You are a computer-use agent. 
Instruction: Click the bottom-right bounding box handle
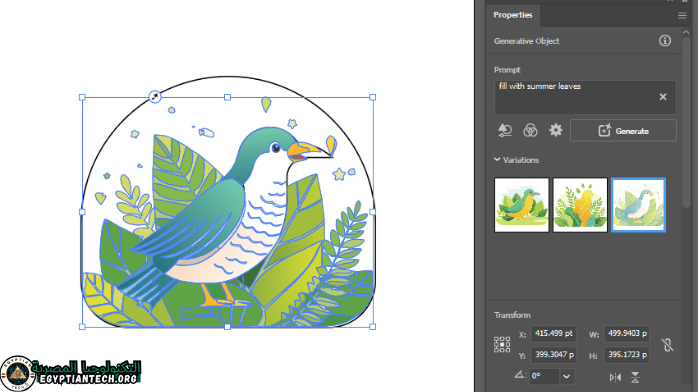coord(373,327)
